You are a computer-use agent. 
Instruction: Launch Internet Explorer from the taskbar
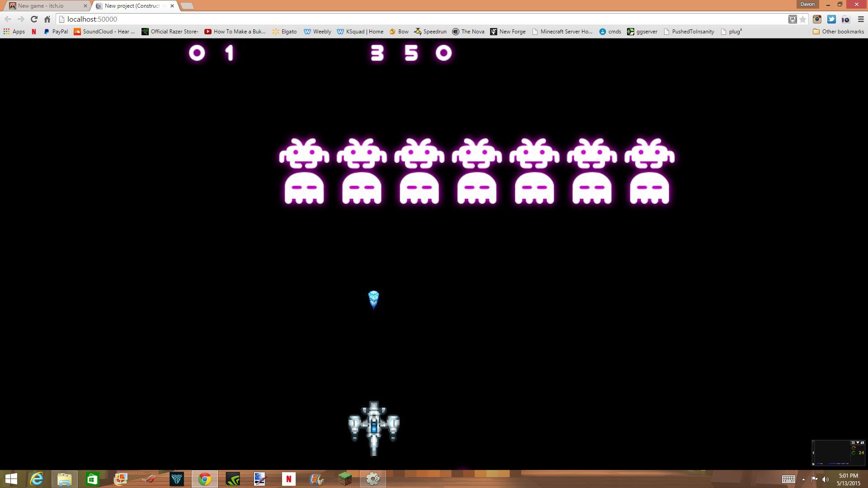click(x=37, y=479)
